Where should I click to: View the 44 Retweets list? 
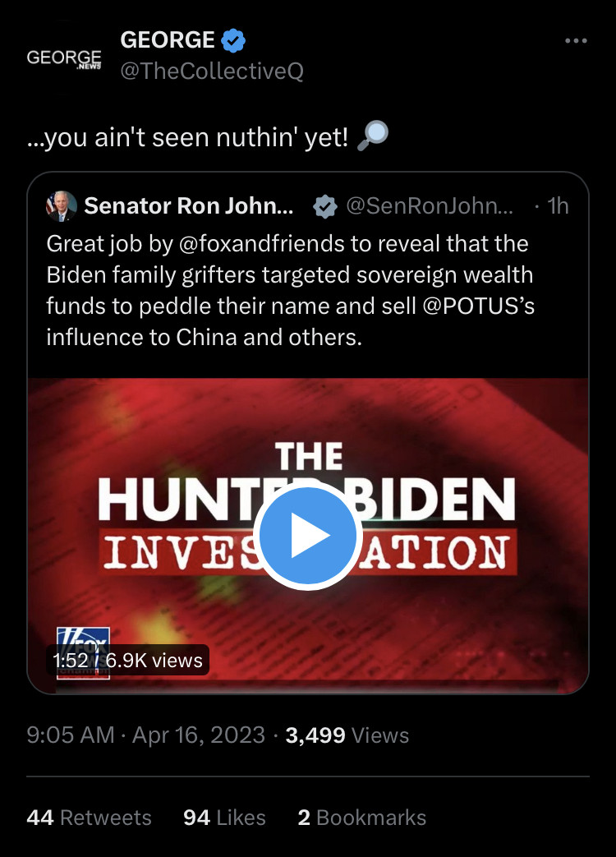click(89, 818)
